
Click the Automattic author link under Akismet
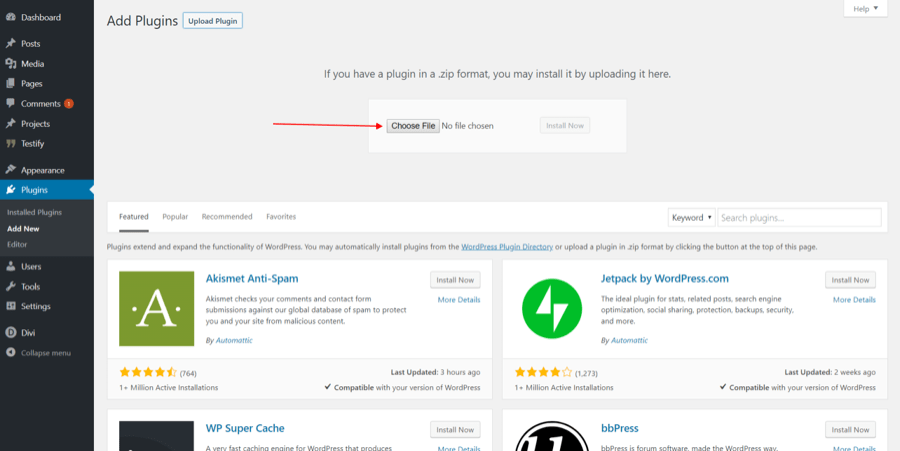tap(234, 340)
